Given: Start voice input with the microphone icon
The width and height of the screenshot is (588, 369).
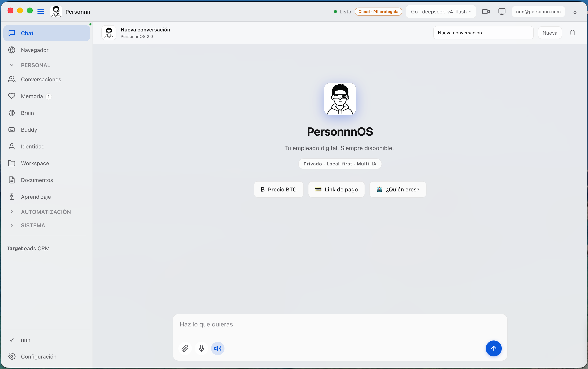Looking at the screenshot, I should click(x=201, y=348).
